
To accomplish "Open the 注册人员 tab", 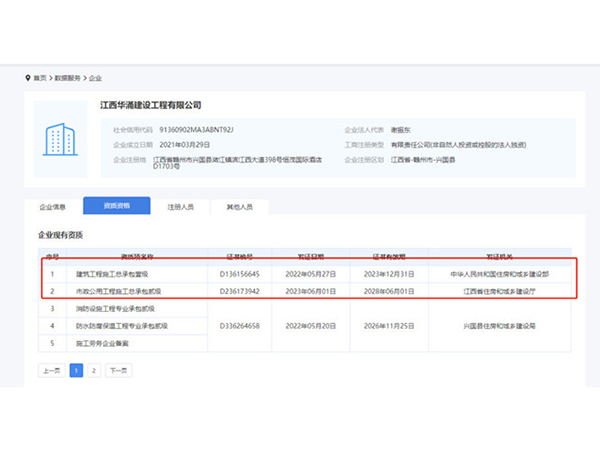I will tap(181, 207).
